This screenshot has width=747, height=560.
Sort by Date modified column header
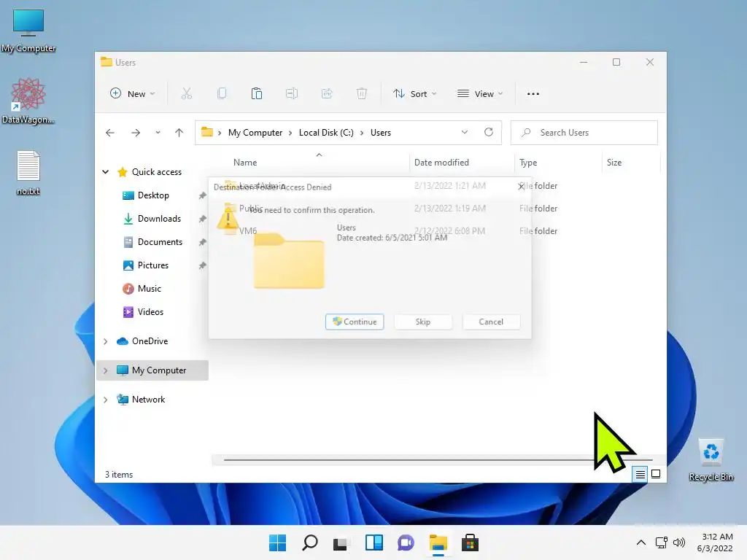pos(441,163)
